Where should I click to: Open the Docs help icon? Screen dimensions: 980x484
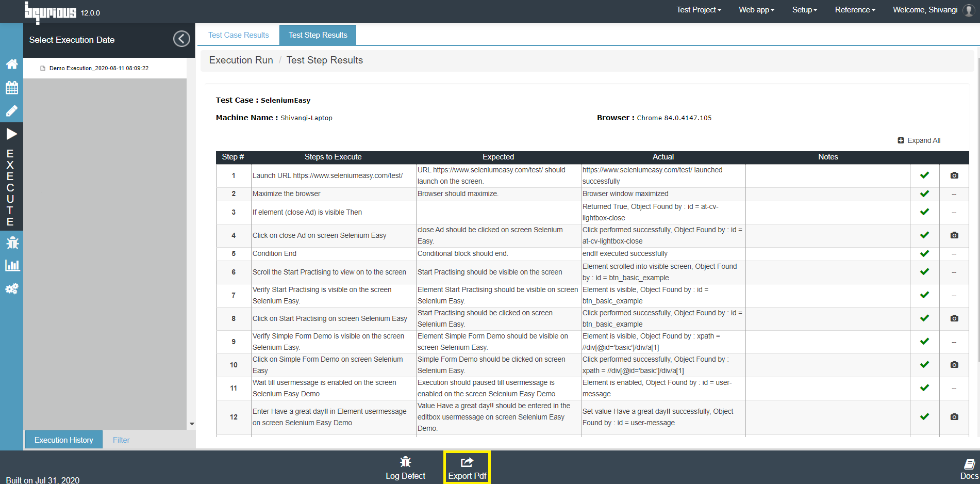click(x=969, y=469)
